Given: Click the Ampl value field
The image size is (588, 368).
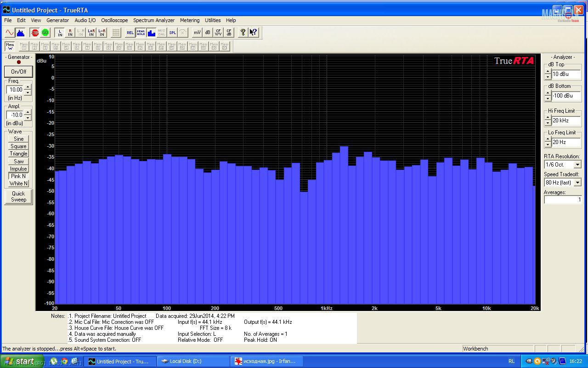Looking at the screenshot, I should pos(15,115).
